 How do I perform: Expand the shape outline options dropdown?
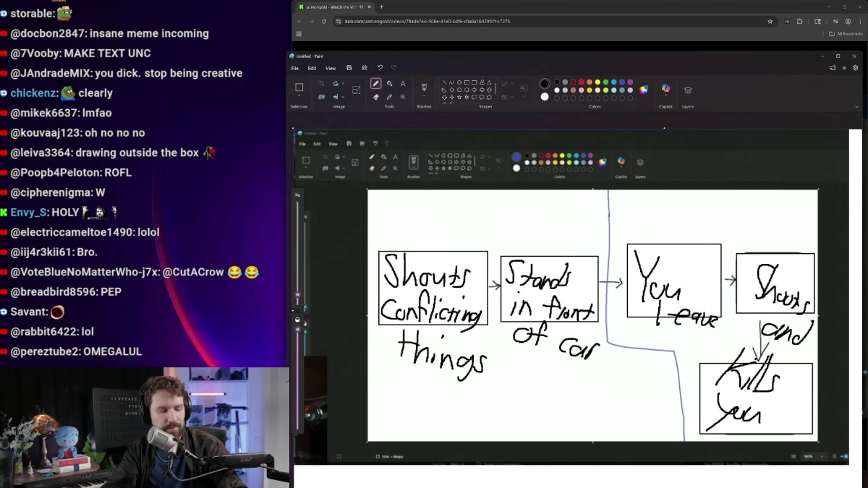point(512,83)
